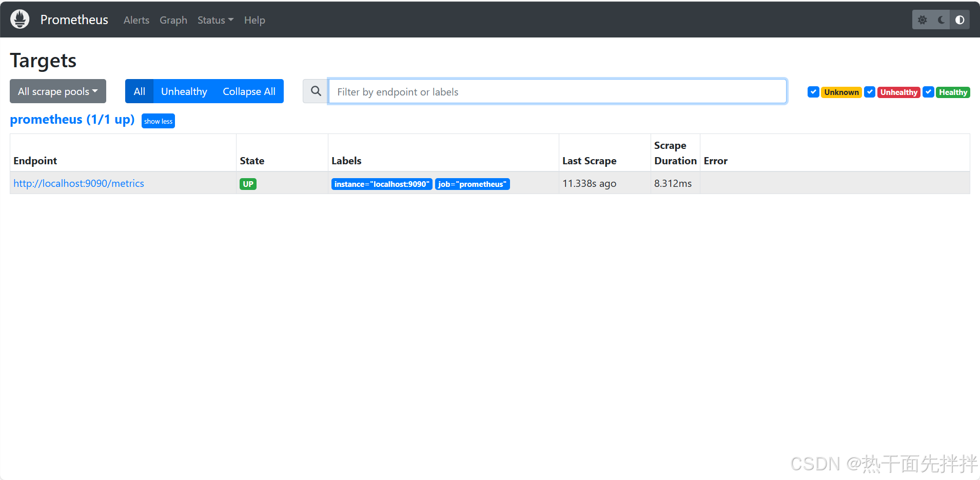Open the Help page
This screenshot has height=480, width=980.
click(254, 20)
